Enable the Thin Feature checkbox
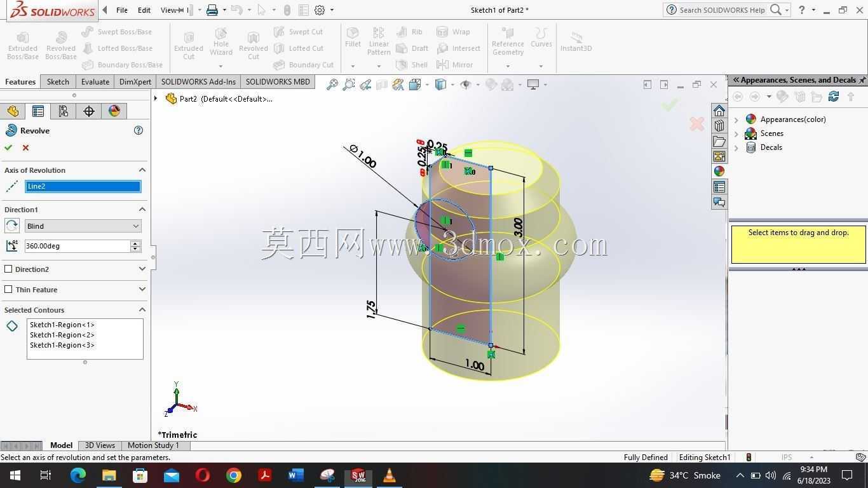The width and height of the screenshot is (868, 488). 8,289
